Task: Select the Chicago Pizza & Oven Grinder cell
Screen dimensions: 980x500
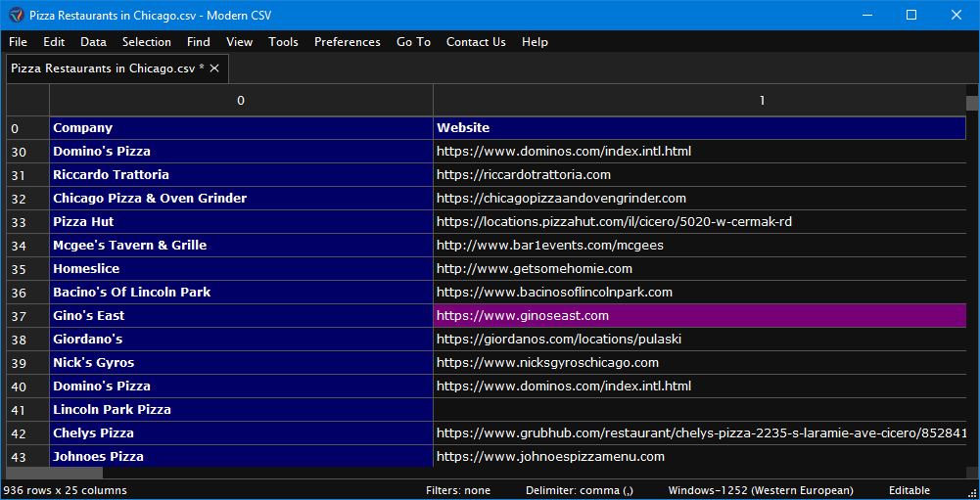Action: [x=241, y=198]
